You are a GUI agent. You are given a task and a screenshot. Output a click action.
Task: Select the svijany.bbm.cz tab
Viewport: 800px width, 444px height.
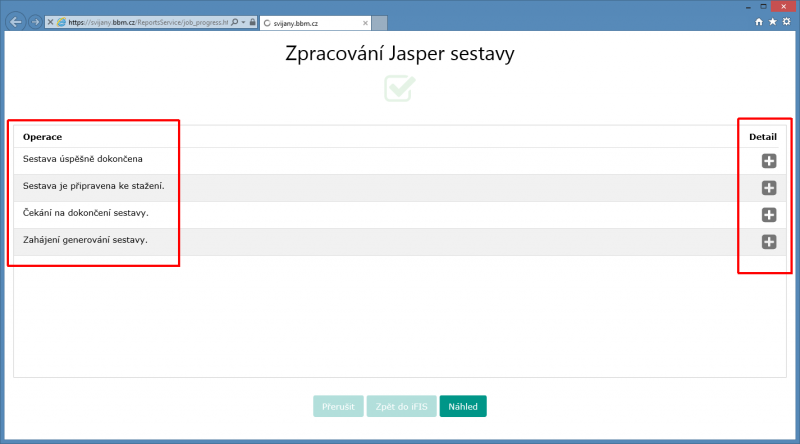[x=313, y=23]
